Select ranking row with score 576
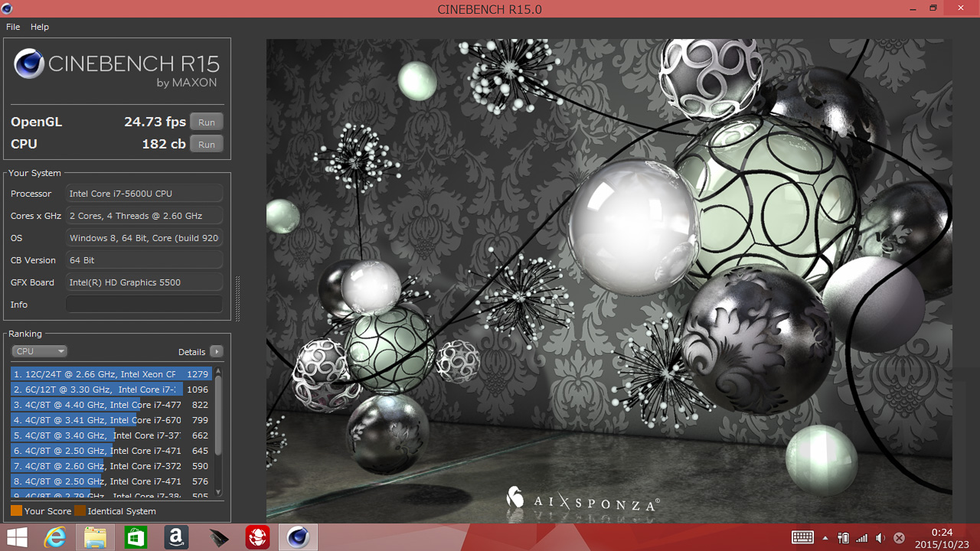This screenshot has height=551, width=980. 111,481
